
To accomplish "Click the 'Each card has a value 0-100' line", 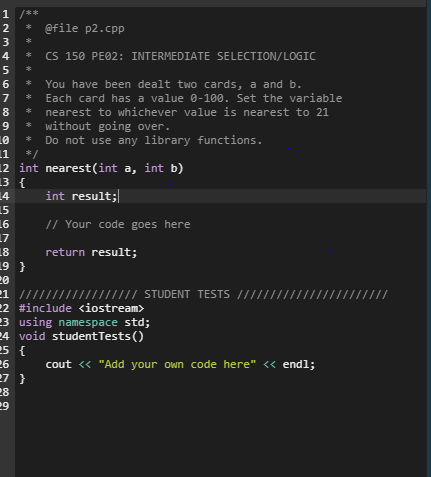I will pos(193,98).
